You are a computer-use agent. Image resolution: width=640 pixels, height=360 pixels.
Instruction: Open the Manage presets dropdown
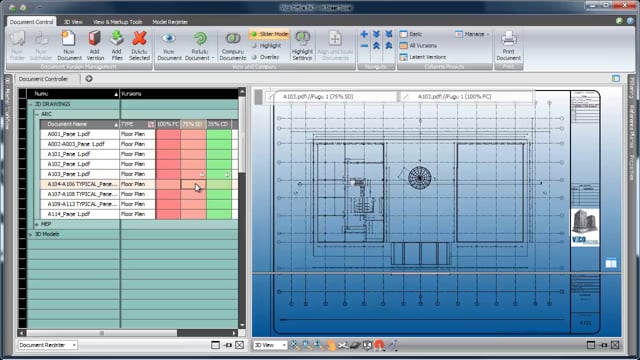pyautogui.click(x=472, y=34)
